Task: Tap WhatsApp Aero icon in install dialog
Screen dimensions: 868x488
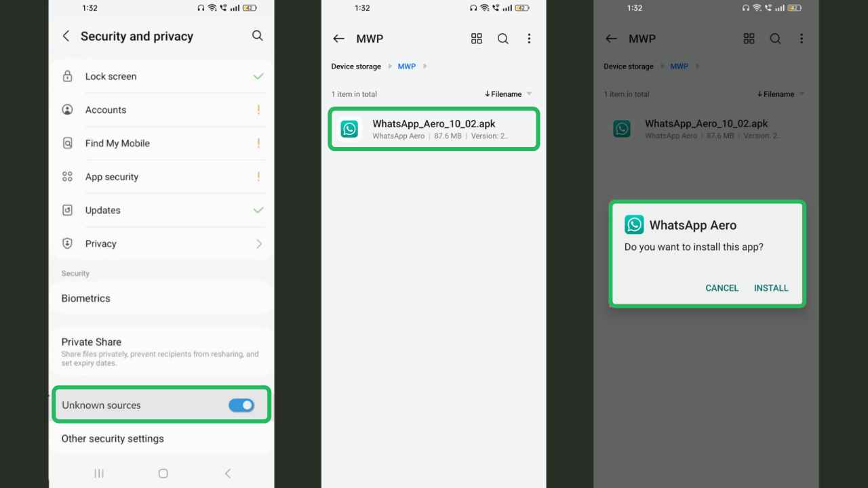Action: [x=634, y=225]
